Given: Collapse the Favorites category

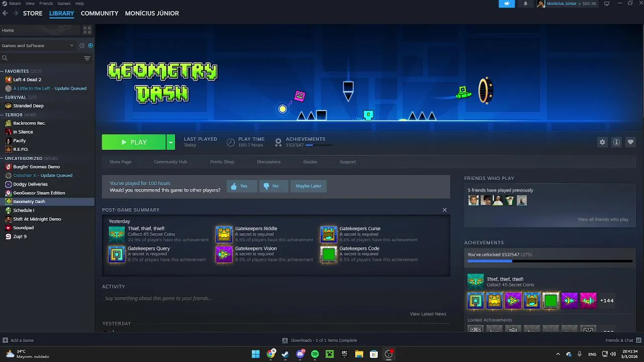Looking at the screenshot, I should pos(2,71).
